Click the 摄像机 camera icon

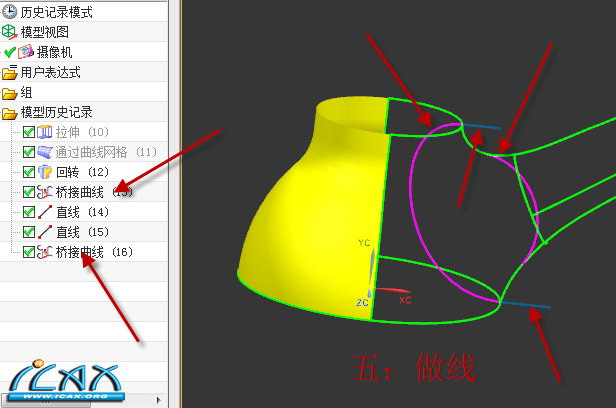26,52
